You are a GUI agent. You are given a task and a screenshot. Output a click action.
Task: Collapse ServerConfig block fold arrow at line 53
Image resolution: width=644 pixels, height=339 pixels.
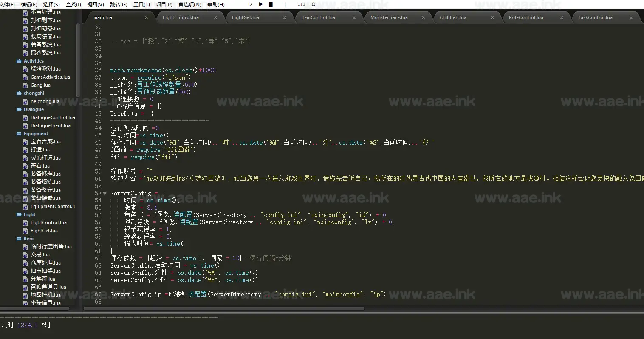point(105,193)
